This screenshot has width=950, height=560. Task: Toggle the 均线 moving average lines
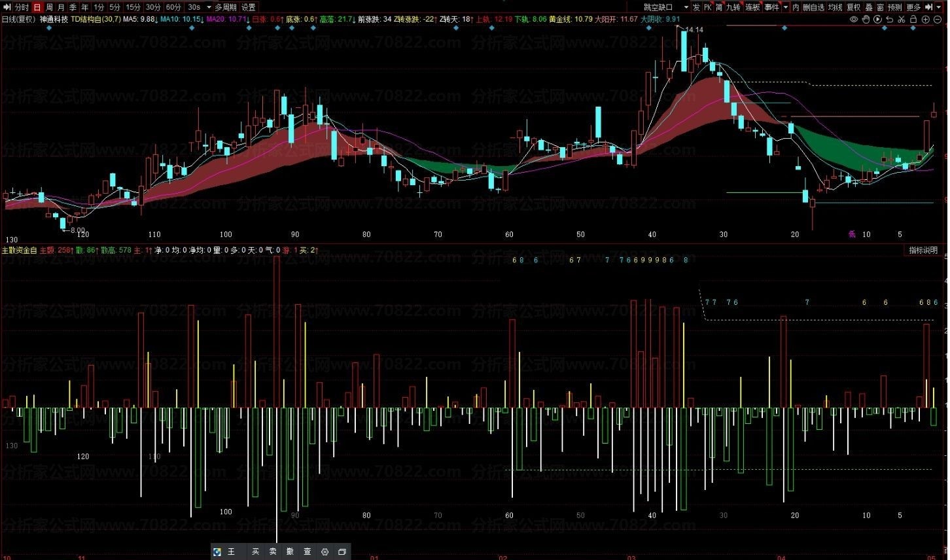836,7
